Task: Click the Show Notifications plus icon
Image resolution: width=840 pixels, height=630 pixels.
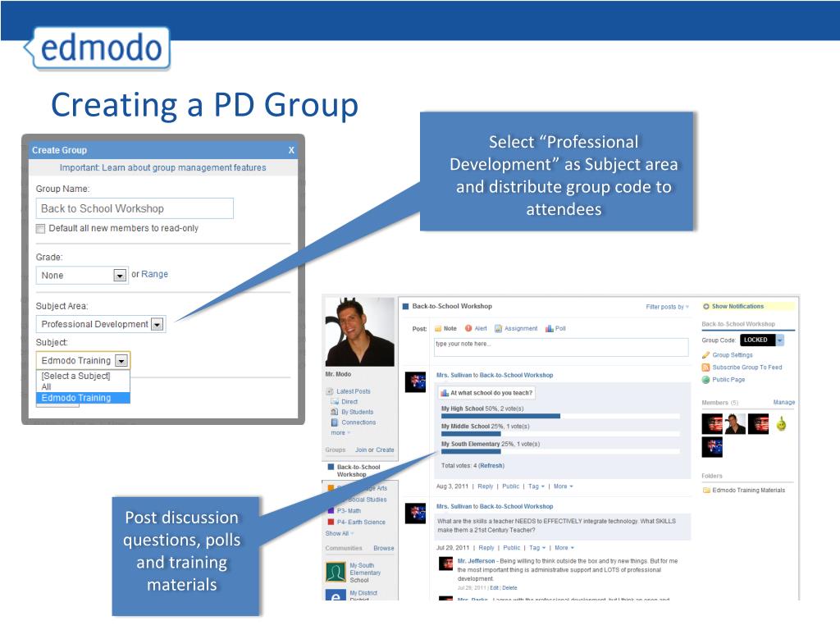Action: [x=706, y=307]
